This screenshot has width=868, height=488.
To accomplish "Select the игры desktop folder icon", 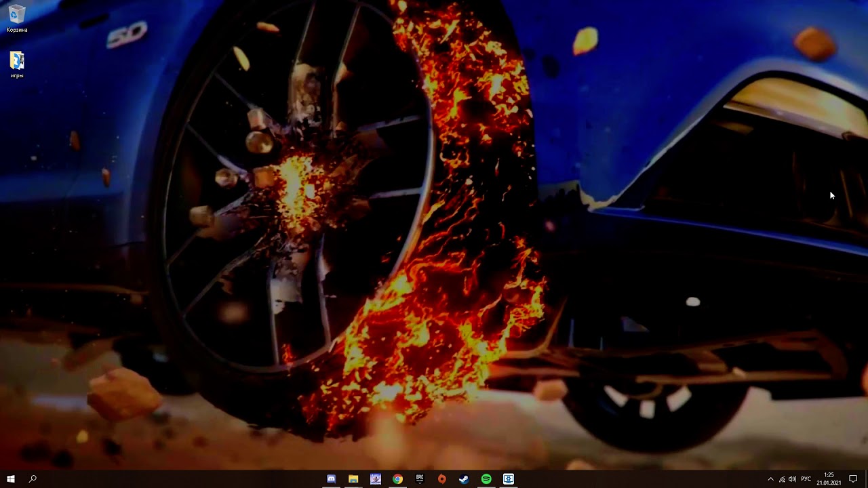I will 17,65.
